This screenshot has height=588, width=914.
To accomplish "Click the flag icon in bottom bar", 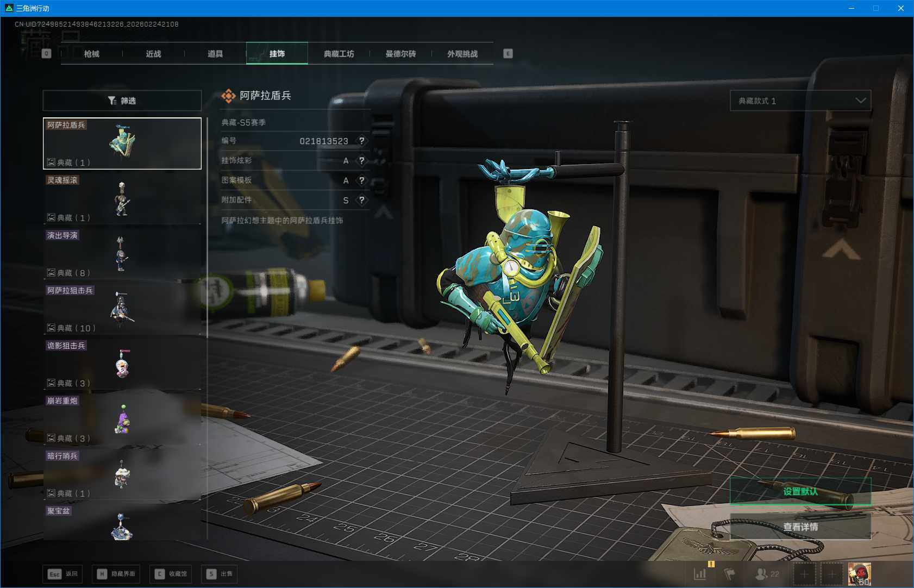I will tap(730, 574).
